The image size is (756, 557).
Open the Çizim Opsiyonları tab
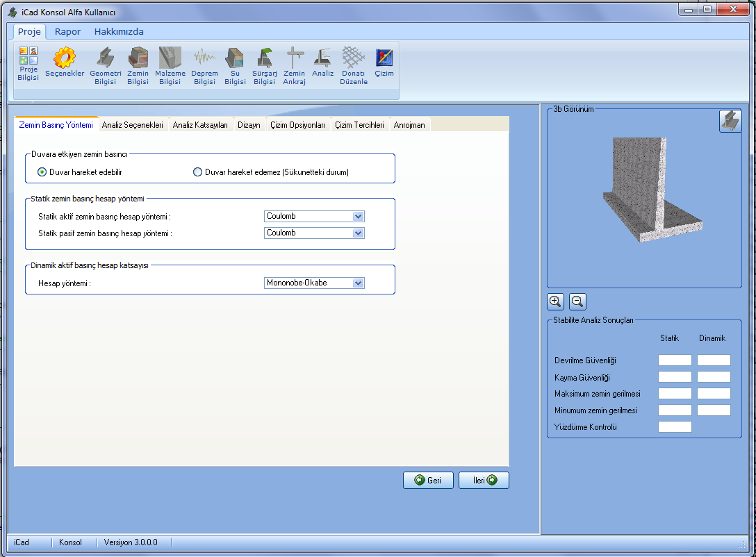(297, 125)
